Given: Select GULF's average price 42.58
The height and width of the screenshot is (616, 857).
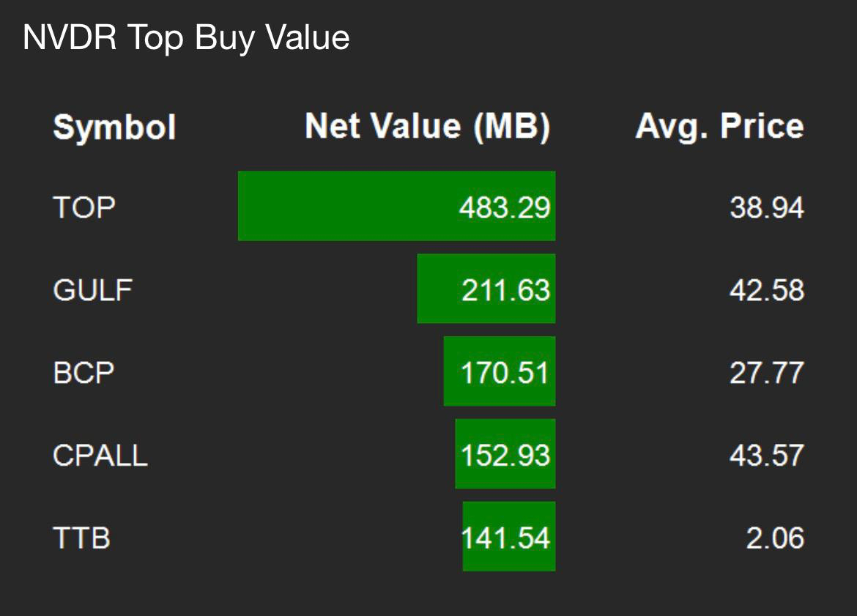Looking at the screenshot, I should tap(766, 291).
